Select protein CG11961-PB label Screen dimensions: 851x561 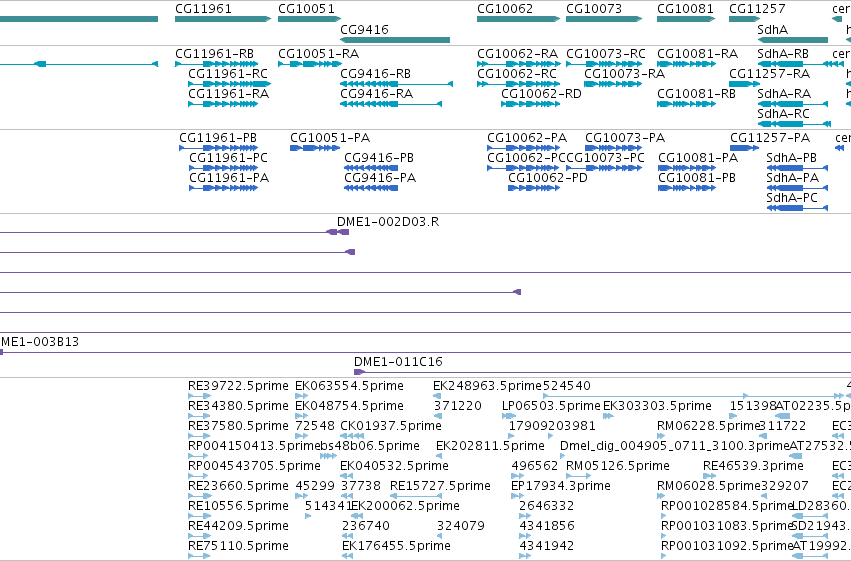coord(218,138)
